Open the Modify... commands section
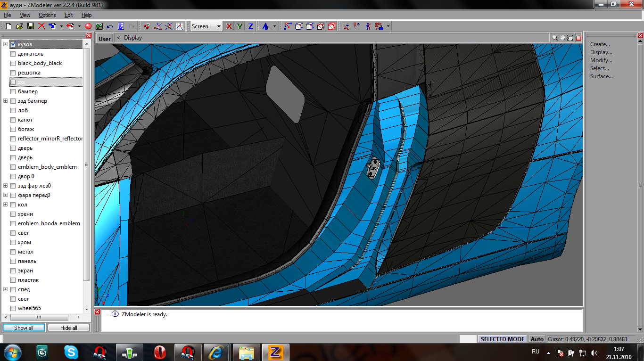The image size is (644, 361). click(601, 60)
